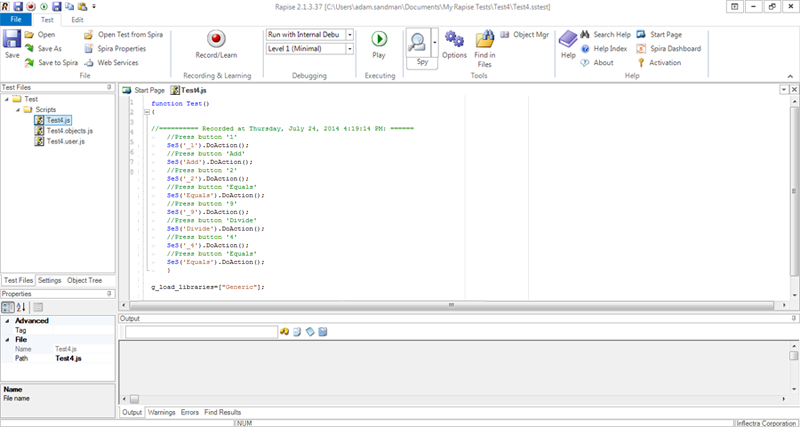This screenshot has height=427, width=800.
Task: Select Test4.objects.js in the file tree
Action: (x=69, y=131)
